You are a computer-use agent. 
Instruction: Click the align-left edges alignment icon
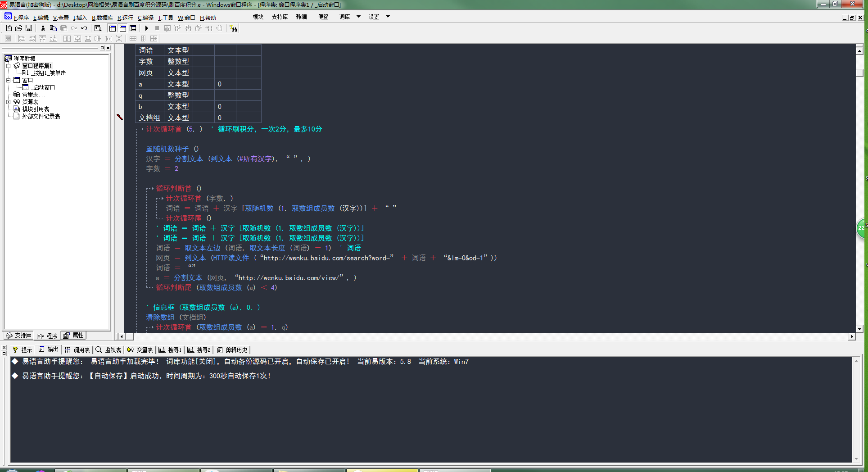tap(22, 38)
